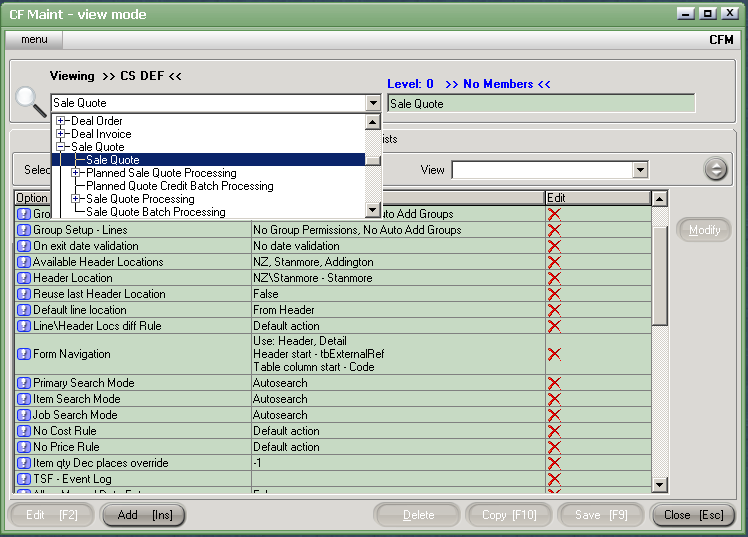Viewport: 748px width, 537px height.
Task: Click info icon beside Group Setup - Lines
Action: click(23, 230)
